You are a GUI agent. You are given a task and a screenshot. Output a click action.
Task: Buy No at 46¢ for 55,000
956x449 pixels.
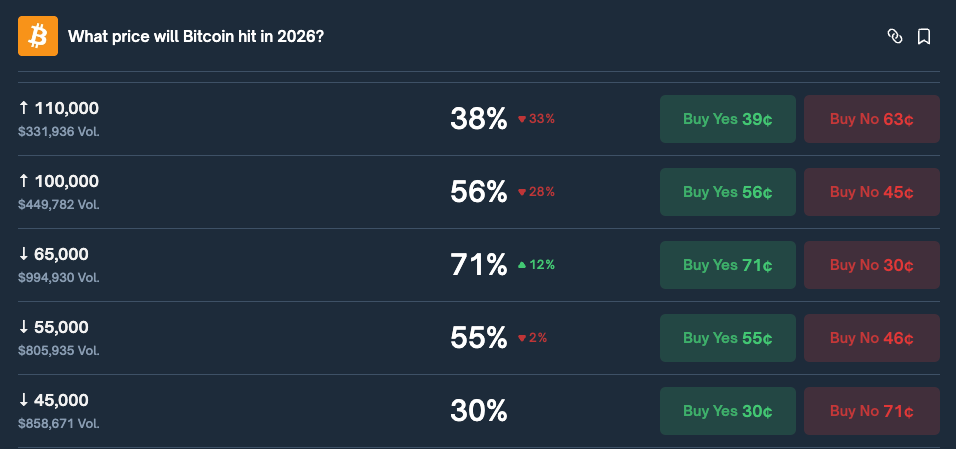tap(871, 338)
